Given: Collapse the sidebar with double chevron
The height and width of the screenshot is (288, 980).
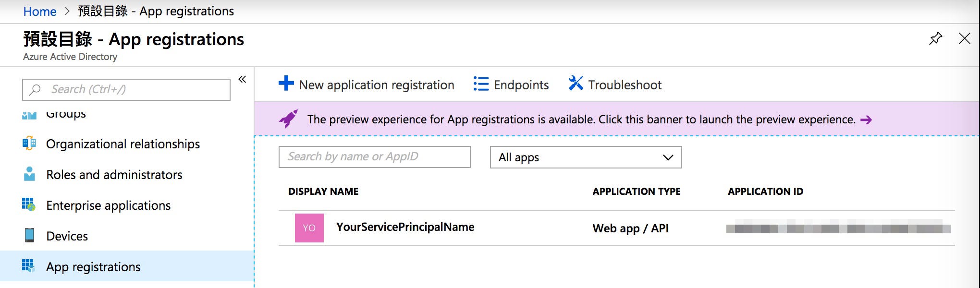Looking at the screenshot, I should pos(242,79).
